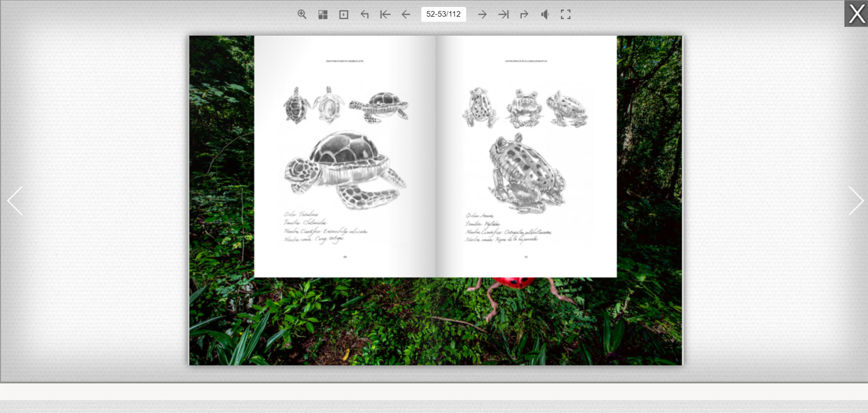Click the curved go-forward arrow icon
This screenshot has height=413, width=868.
pos(524,14)
